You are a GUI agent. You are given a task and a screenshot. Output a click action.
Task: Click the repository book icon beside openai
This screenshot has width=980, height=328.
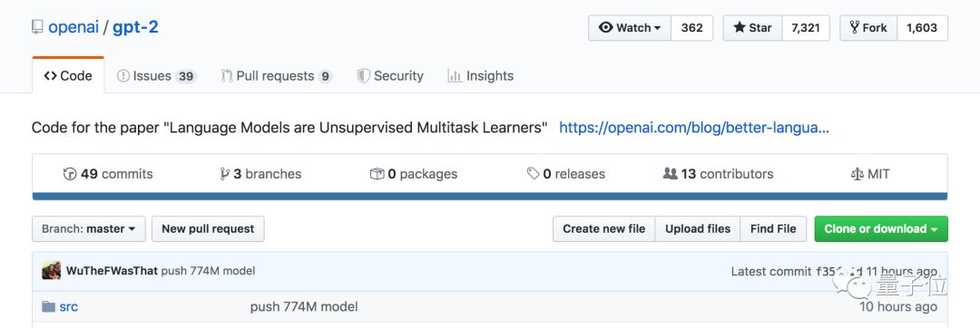pos(38,27)
